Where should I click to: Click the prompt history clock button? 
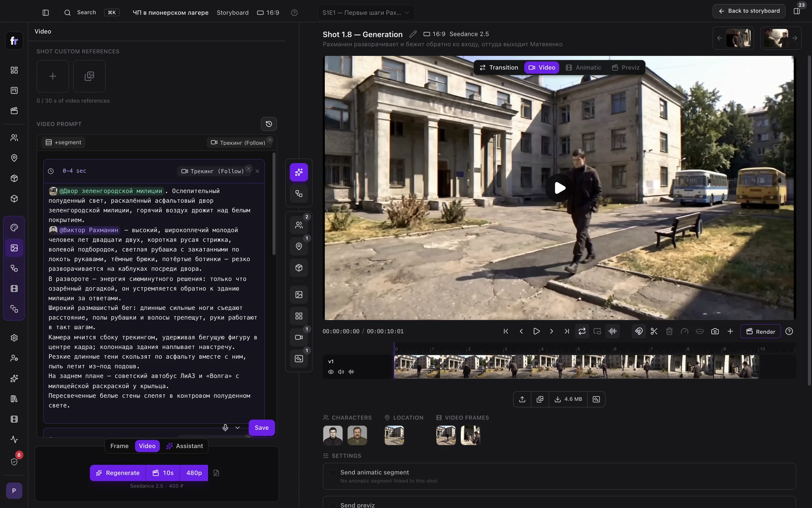(269, 124)
